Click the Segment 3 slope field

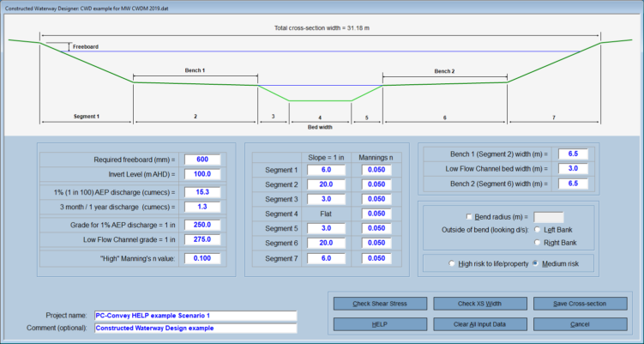[x=326, y=199]
